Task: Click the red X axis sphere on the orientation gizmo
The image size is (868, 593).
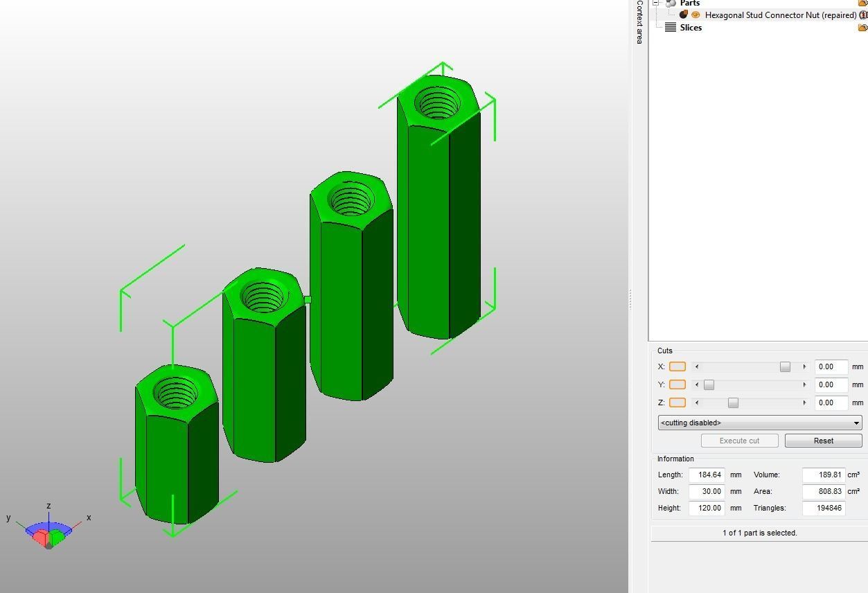Action: [x=42, y=538]
